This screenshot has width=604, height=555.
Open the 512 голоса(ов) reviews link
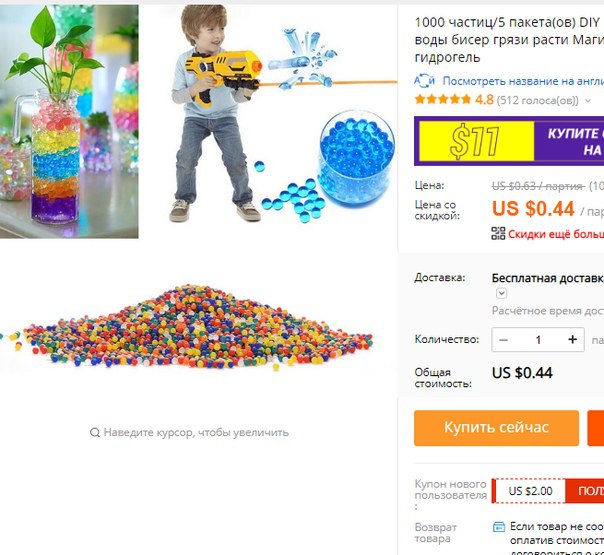(538, 101)
